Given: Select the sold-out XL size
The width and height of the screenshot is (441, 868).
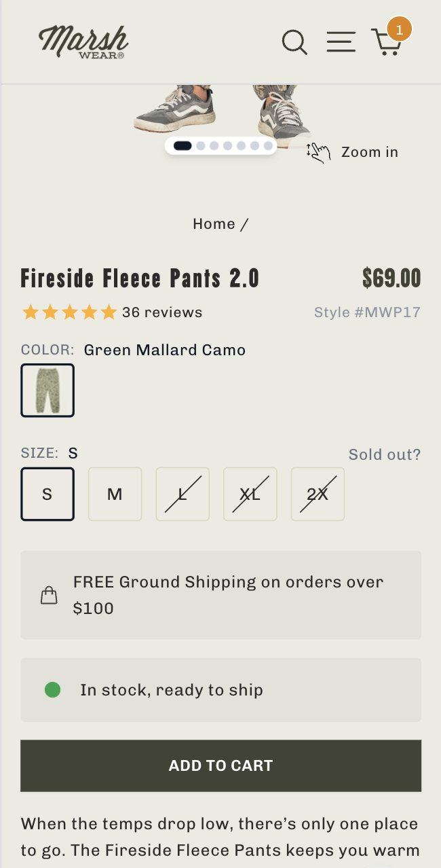Looking at the screenshot, I should pos(250,494).
